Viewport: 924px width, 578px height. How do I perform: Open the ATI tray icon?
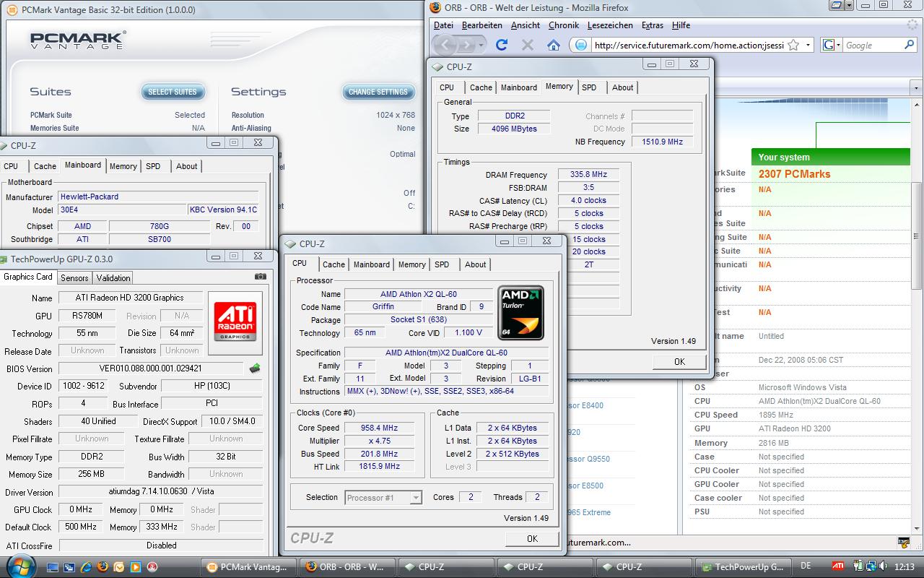click(837, 566)
